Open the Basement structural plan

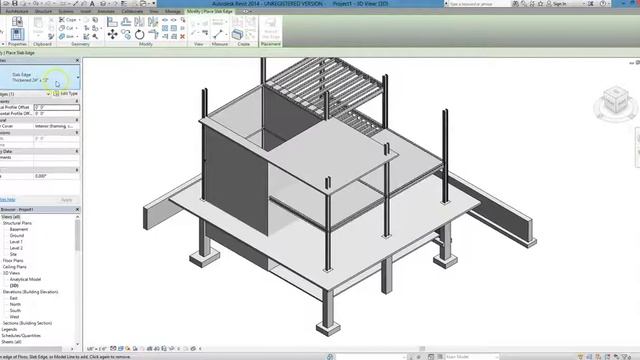[x=19, y=229]
